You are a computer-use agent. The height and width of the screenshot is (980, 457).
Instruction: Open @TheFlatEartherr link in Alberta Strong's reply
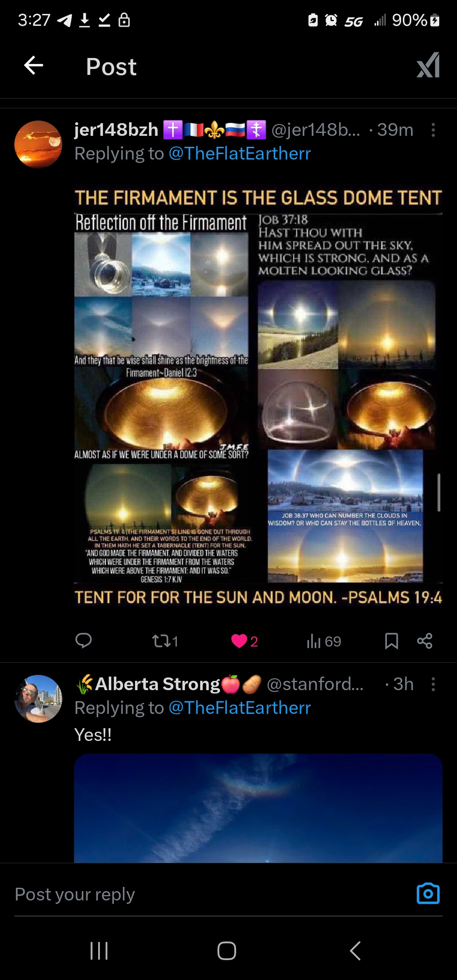coord(240,708)
